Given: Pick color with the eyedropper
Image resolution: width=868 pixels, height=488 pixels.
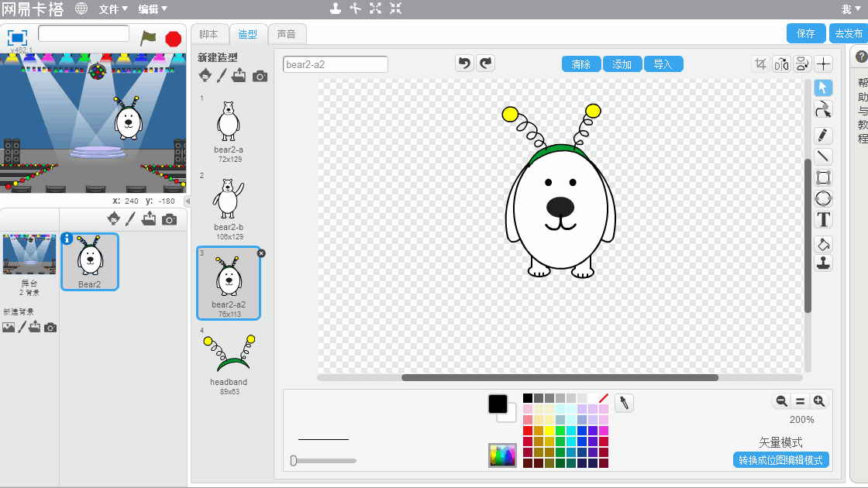Looking at the screenshot, I should pos(625,403).
